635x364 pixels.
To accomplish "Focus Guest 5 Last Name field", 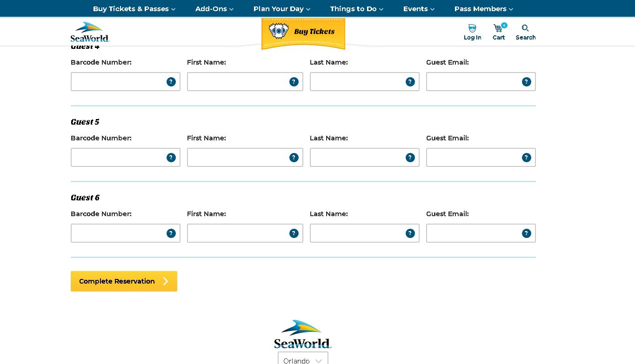I will tap(365, 158).
